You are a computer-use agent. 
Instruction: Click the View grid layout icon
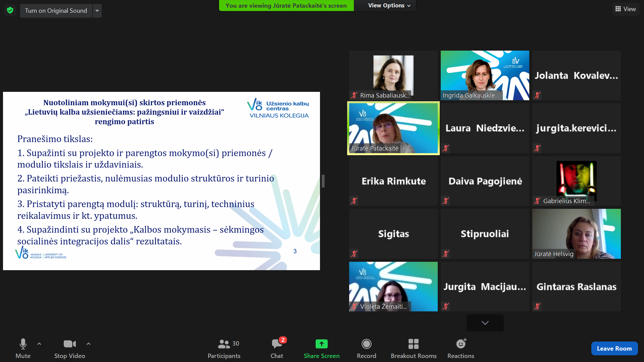[618, 9]
